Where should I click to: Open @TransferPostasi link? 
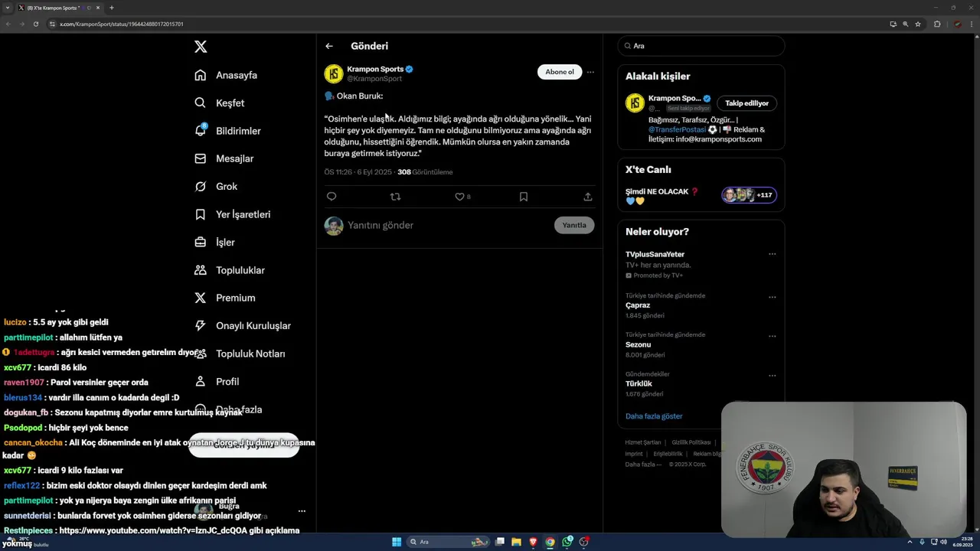[676, 129]
